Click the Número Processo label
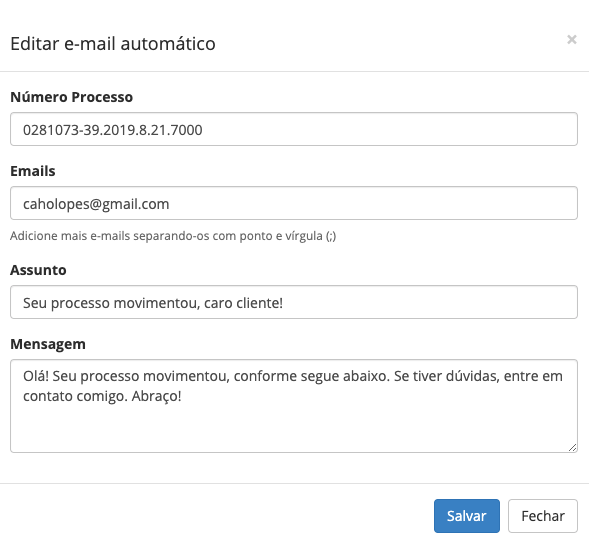This screenshot has width=589, height=545. [71, 97]
